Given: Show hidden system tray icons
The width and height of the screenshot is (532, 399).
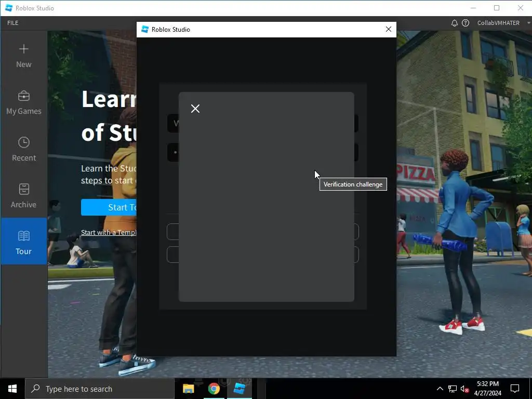Looking at the screenshot, I should point(440,389).
